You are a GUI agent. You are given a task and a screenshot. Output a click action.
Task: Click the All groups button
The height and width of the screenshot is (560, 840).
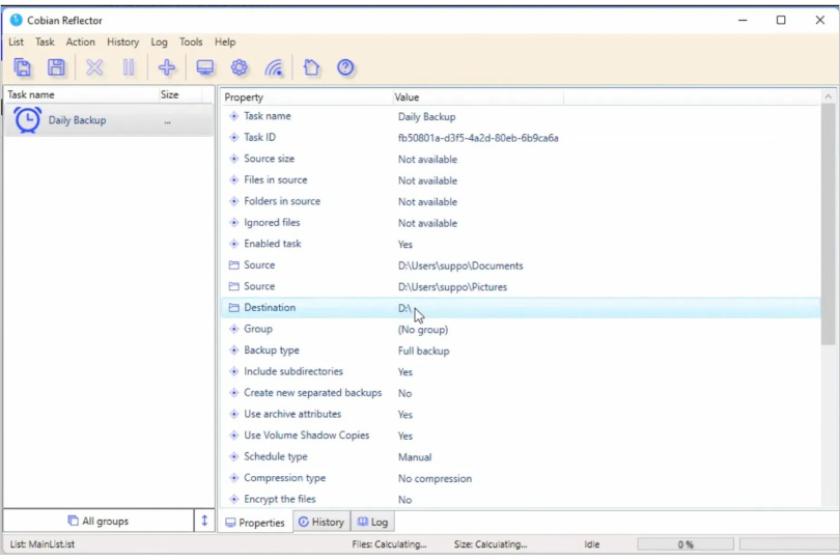pos(99,521)
